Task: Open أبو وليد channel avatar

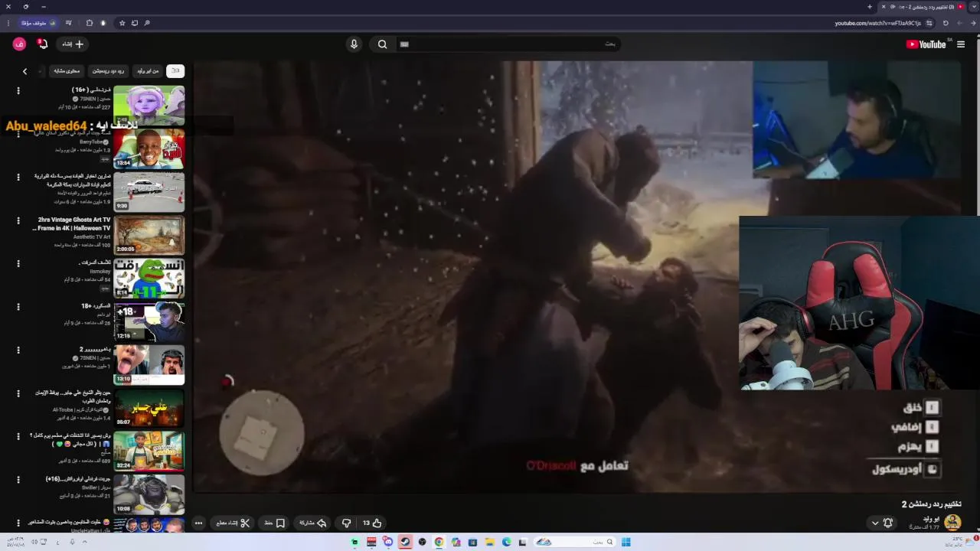Action: coord(952,523)
